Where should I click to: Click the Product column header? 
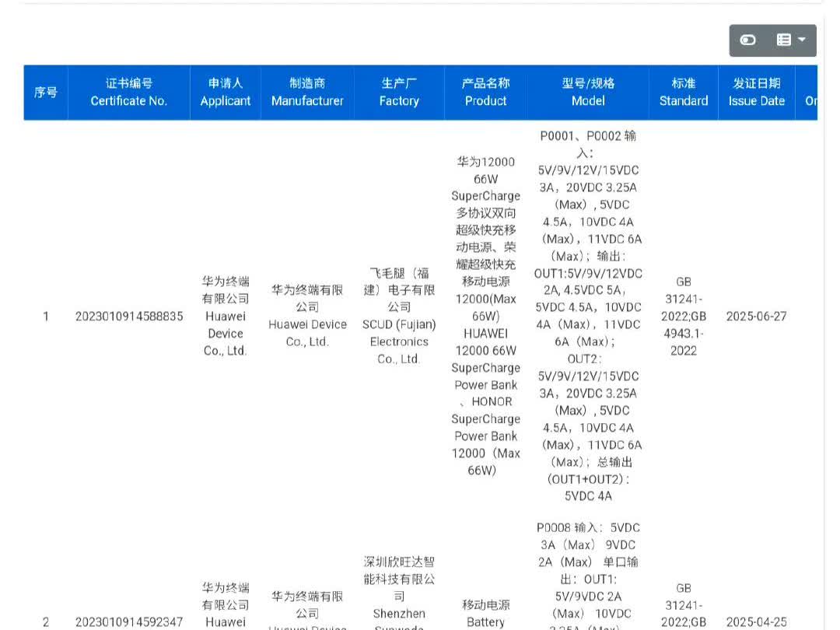click(x=485, y=92)
